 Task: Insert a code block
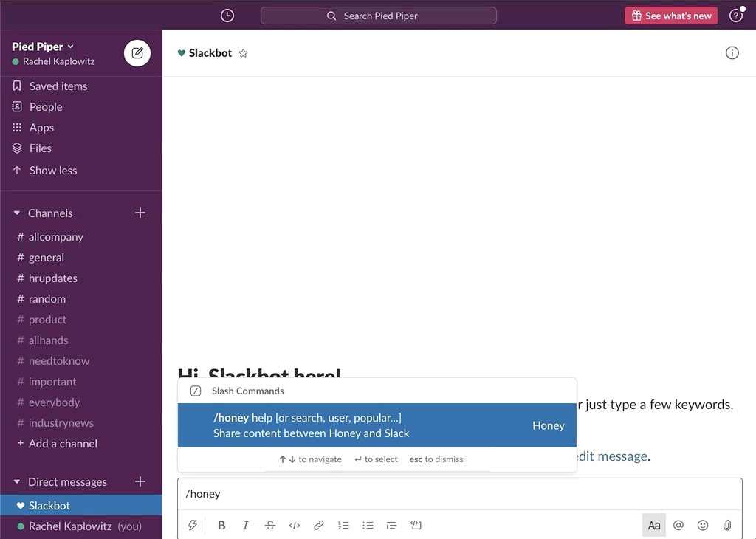coord(416,525)
